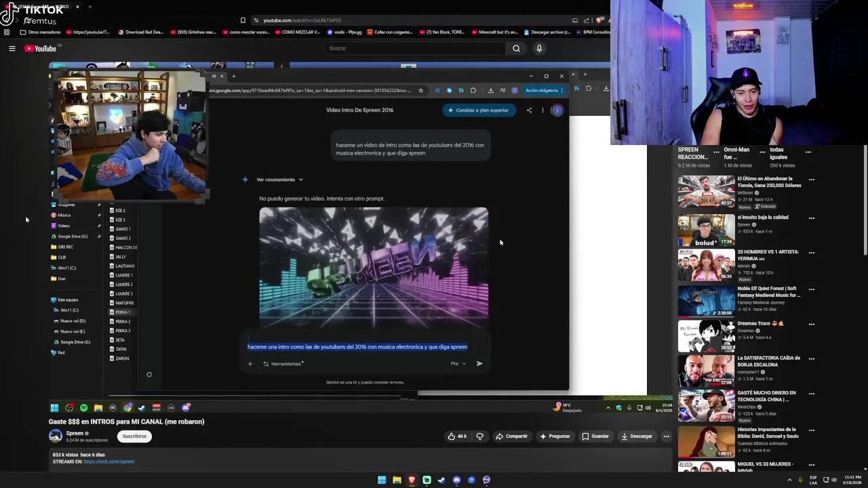Open Windows Start on bottom taskbar
The height and width of the screenshot is (488, 868).
pos(382,480)
